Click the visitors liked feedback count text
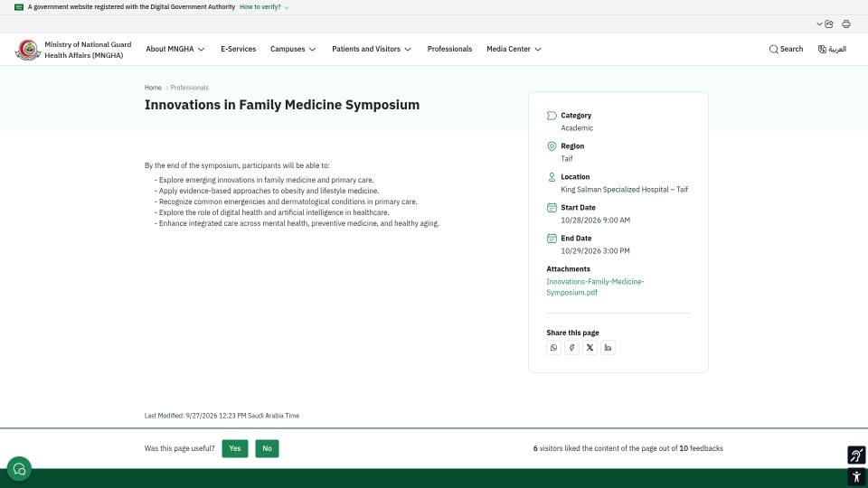868x488 pixels. [x=627, y=449]
